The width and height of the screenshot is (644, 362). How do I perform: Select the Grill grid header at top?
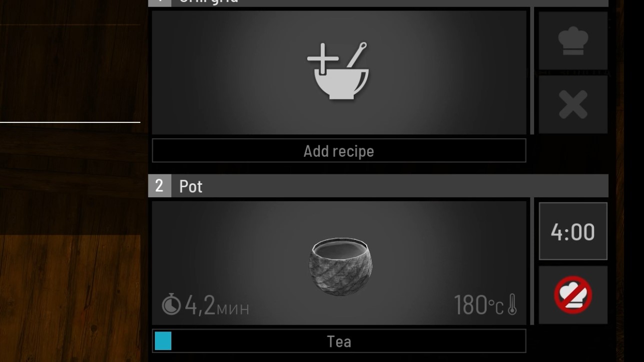coord(209,1)
